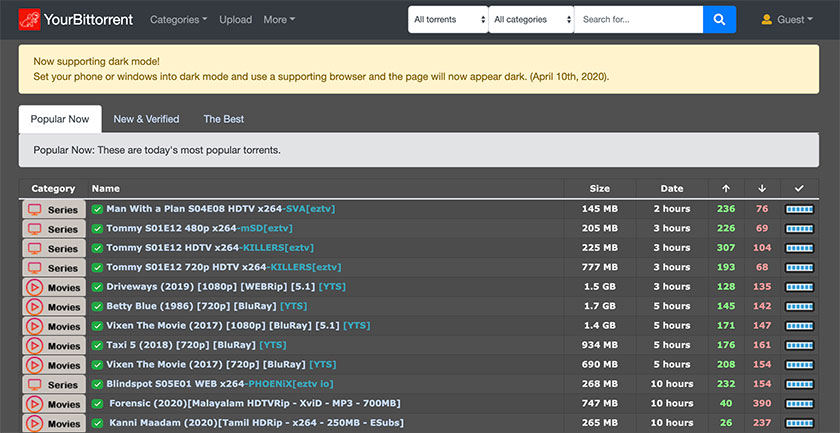Screen dimensions: 840x433
Task: Click the YourBittorrent logo icon
Action: [x=30, y=19]
